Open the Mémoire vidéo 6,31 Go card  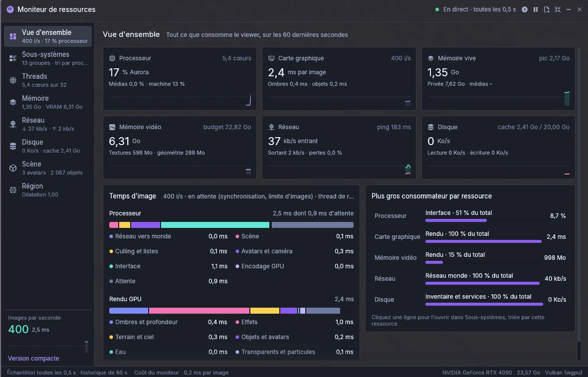(x=180, y=148)
